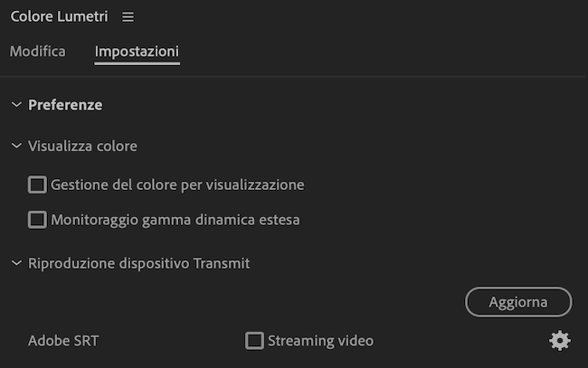Viewport: 588px width, 368px height.
Task: Collapse Visualizza colore using its chevron
Action: [x=16, y=146]
